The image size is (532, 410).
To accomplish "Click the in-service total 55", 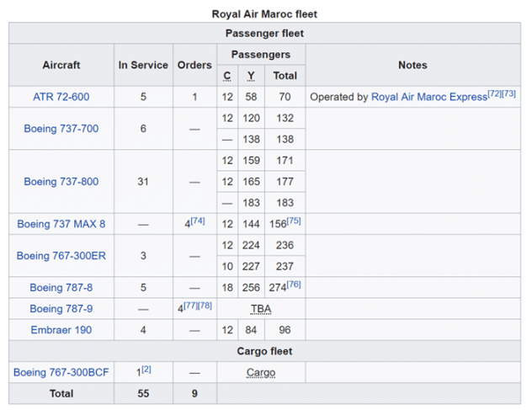I will (x=143, y=393).
